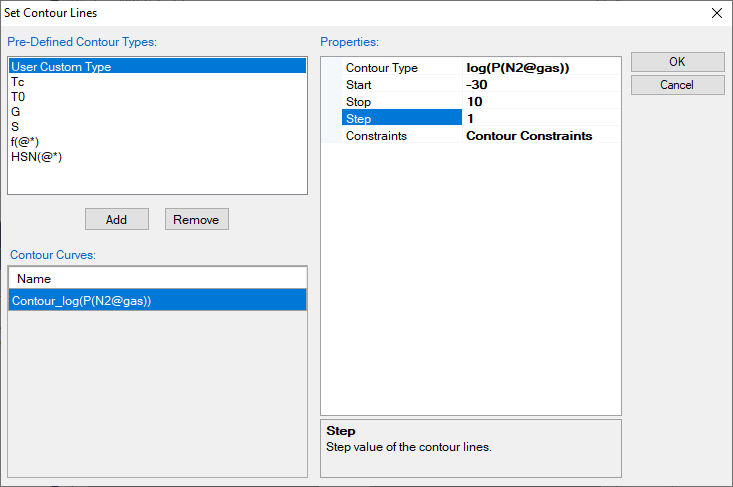The height and width of the screenshot is (487, 733).
Task: Click the OK button
Action: pos(677,61)
